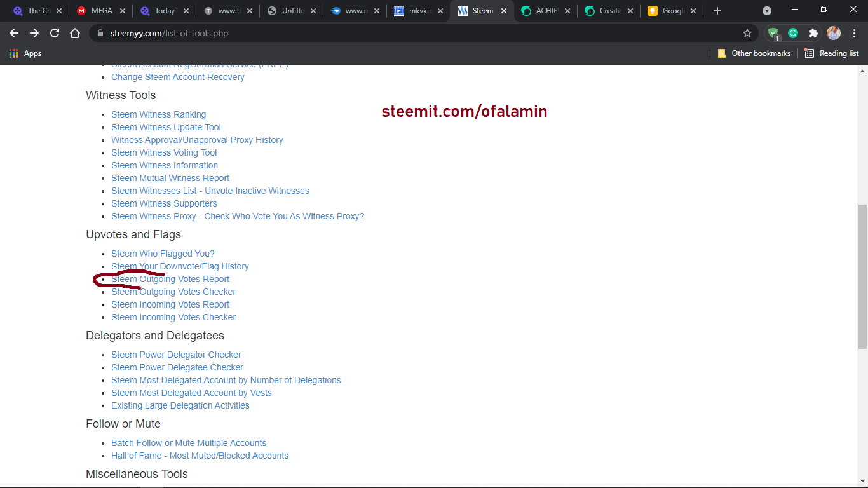Switch to the Create tab
This screenshot has width=868, height=488.
609,11
